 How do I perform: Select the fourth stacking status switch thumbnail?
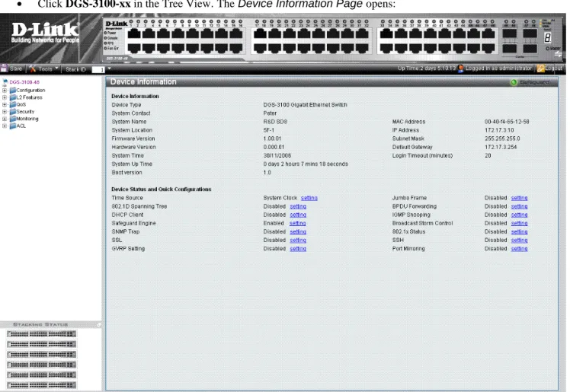click(41, 365)
